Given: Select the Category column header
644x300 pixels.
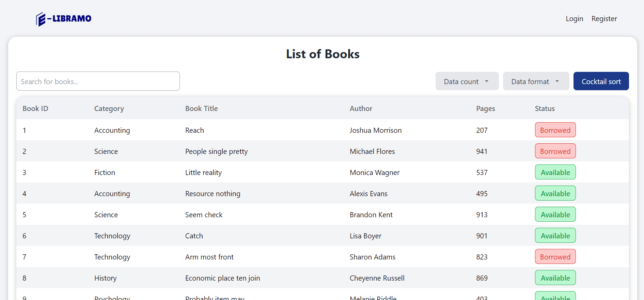Looking at the screenshot, I should (109, 109).
